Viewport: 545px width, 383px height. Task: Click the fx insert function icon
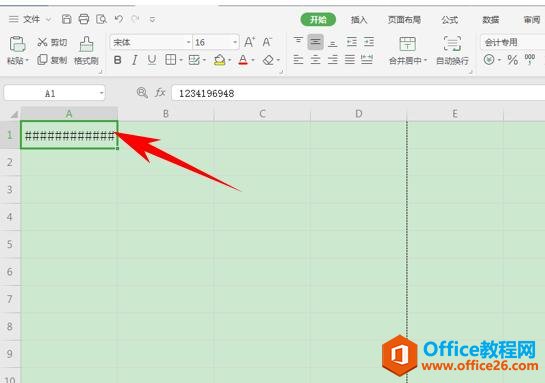coord(160,92)
